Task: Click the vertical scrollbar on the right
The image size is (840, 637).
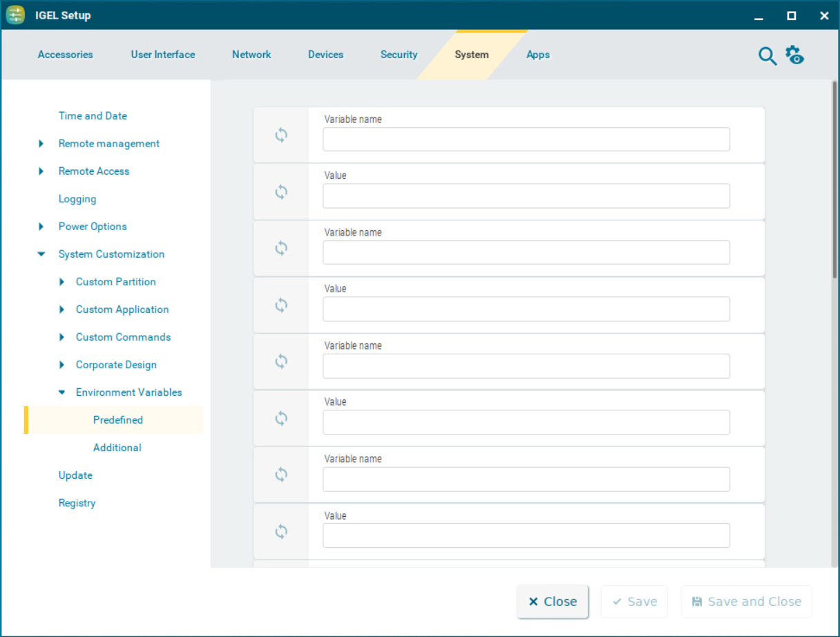Action: 835,180
